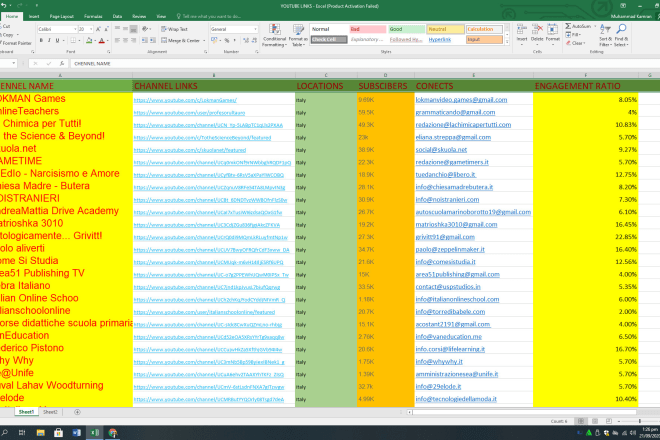Open Format as Table gallery

(x=298, y=35)
